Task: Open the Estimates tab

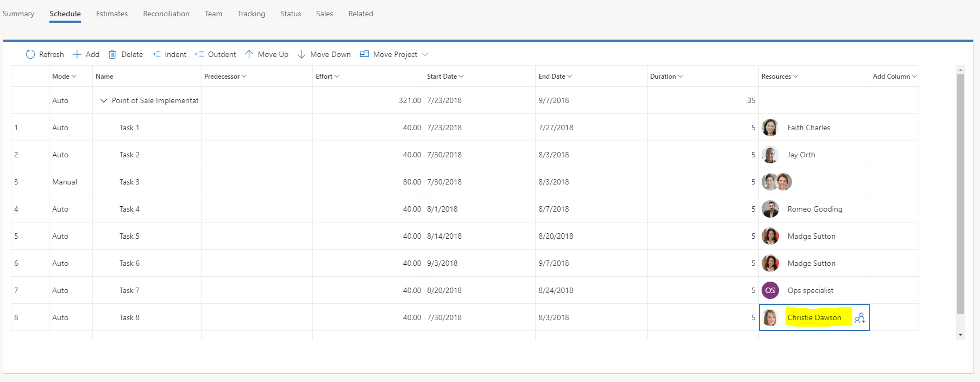Action: [x=112, y=14]
